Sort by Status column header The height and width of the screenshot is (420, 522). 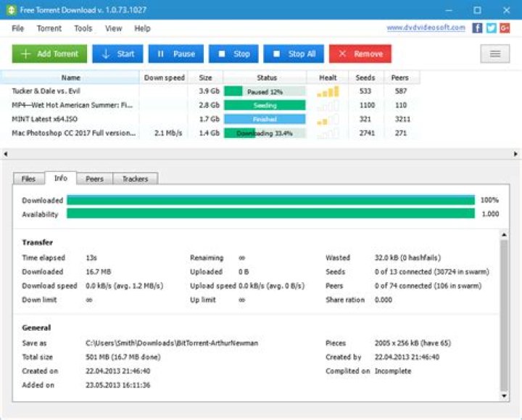tap(267, 78)
